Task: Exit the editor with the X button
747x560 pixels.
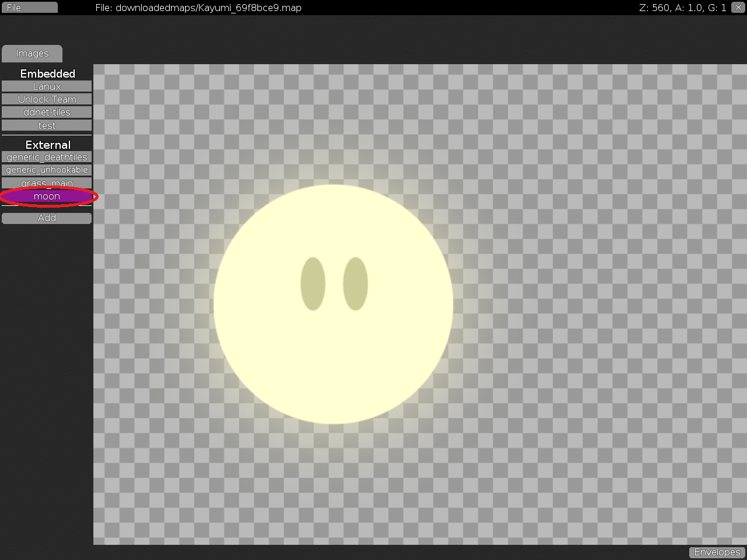Action: click(x=739, y=8)
